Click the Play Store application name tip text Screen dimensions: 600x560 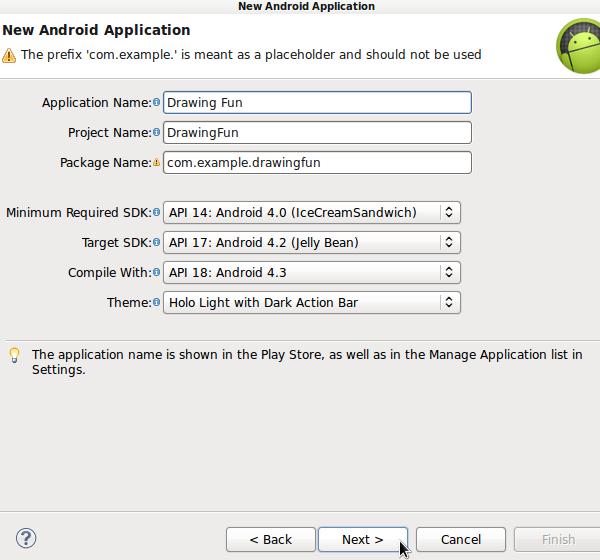(x=307, y=362)
